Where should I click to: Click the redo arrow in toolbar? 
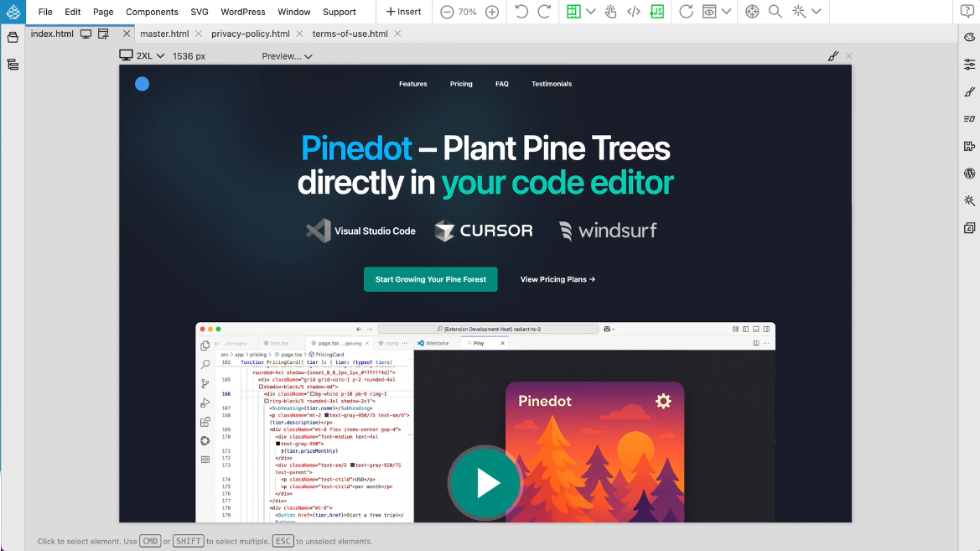point(544,12)
